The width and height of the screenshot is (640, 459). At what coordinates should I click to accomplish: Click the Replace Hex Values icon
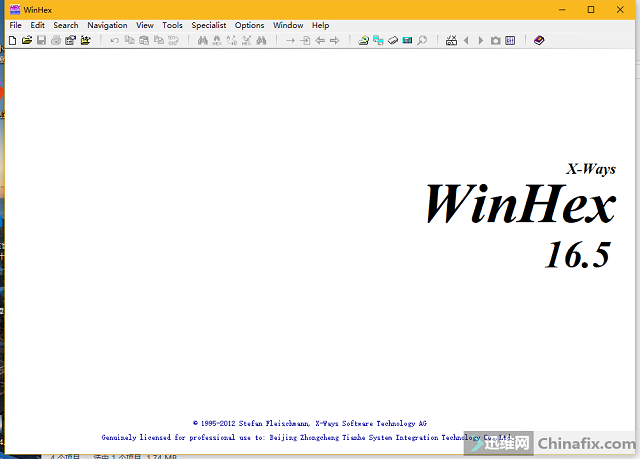[x=247, y=40]
